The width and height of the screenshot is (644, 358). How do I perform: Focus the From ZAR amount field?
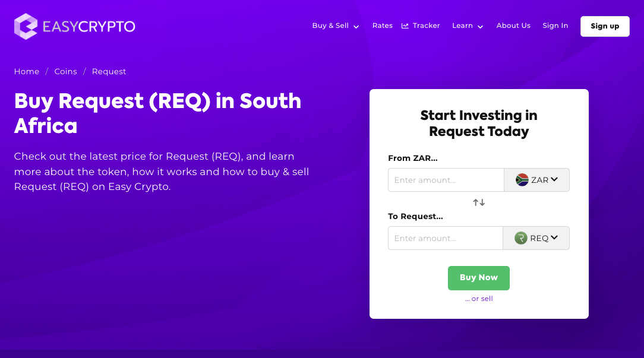(x=446, y=180)
